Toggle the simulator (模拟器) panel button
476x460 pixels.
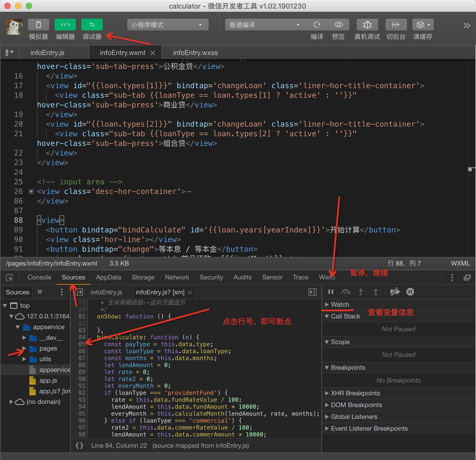pyautogui.click(x=38, y=25)
